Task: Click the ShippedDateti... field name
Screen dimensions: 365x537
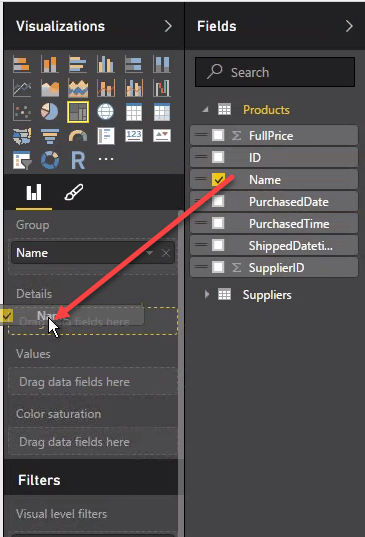Action: tap(291, 246)
